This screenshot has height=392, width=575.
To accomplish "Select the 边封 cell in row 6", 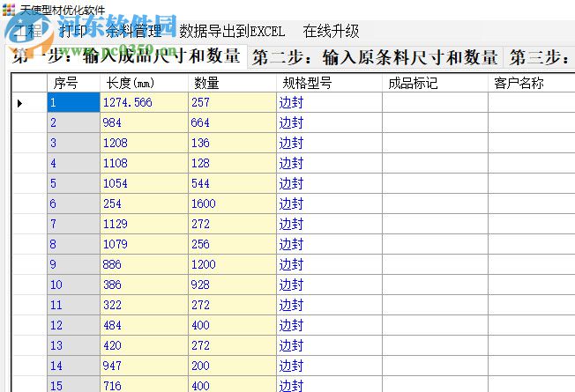I will tap(329, 203).
